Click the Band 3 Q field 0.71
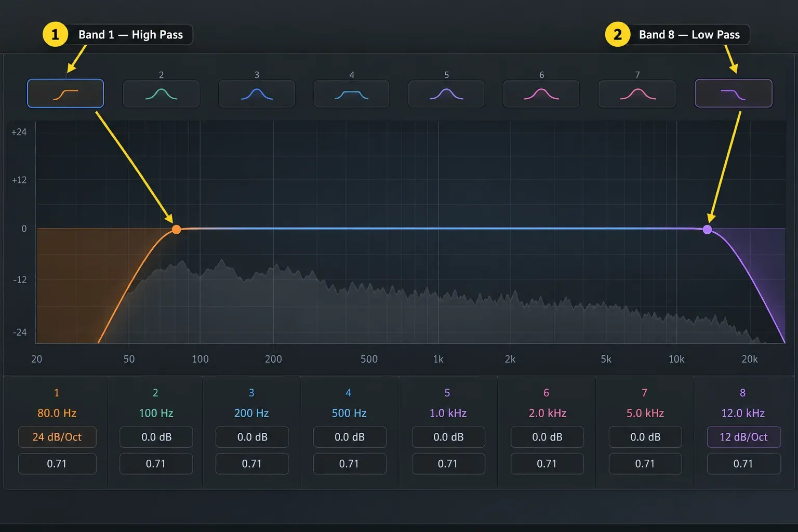This screenshot has height=532, width=798. pos(252,463)
